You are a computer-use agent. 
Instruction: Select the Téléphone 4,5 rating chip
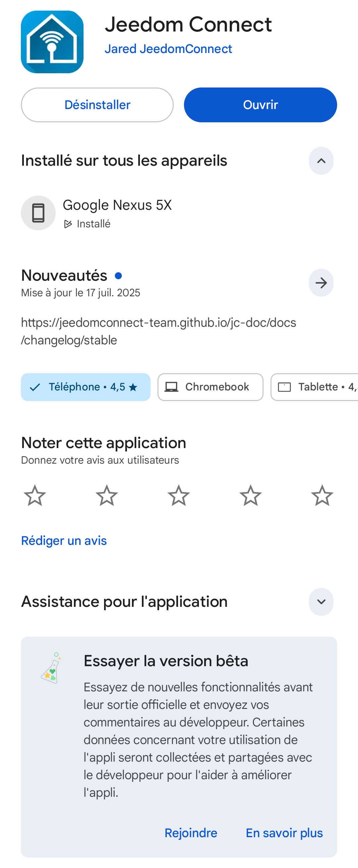pyautogui.click(x=86, y=387)
